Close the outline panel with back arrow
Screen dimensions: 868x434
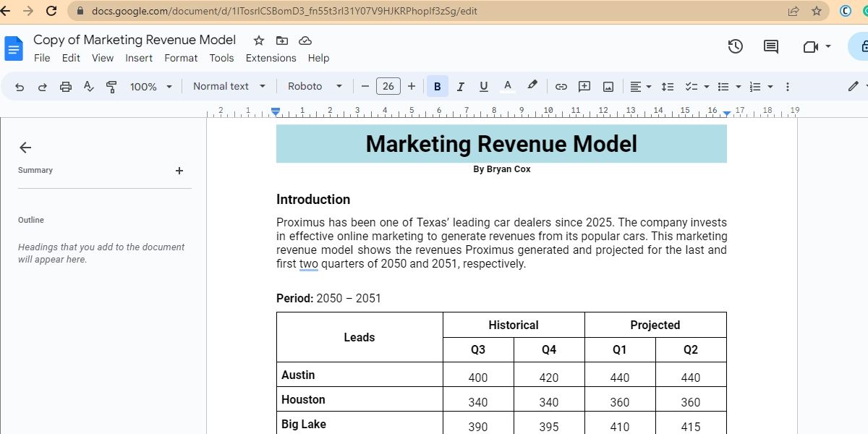25,148
